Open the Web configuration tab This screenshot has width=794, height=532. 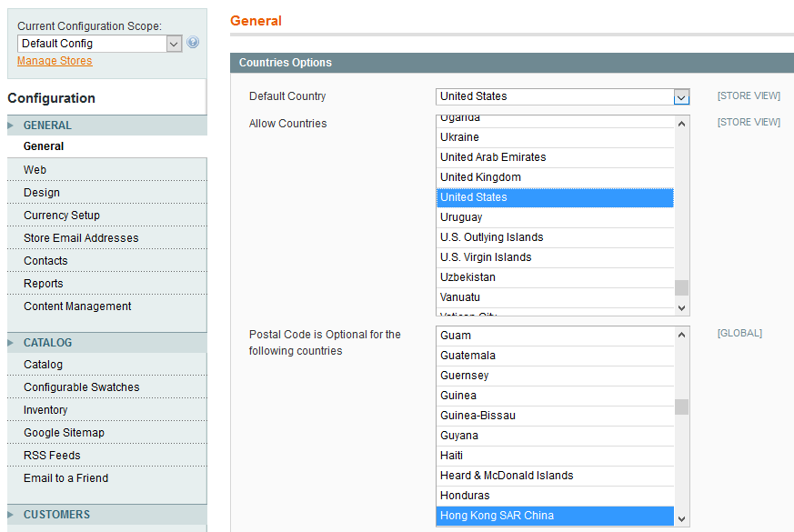(x=35, y=170)
